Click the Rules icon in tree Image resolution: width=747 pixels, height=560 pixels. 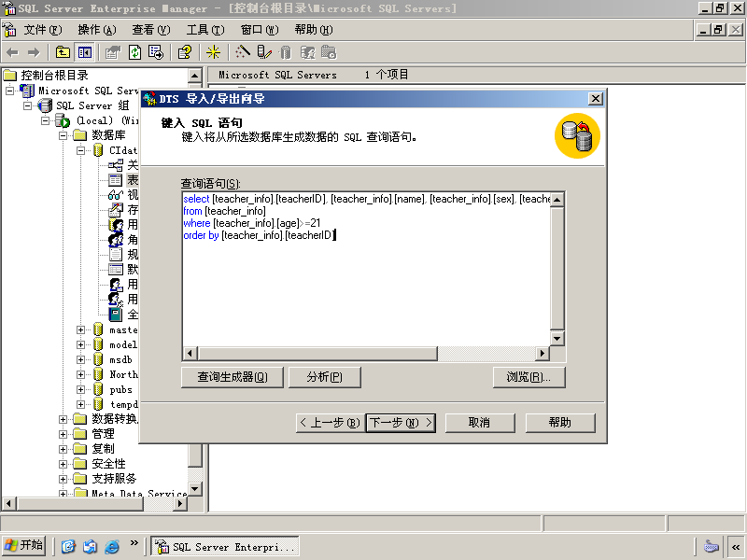[115, 254]
